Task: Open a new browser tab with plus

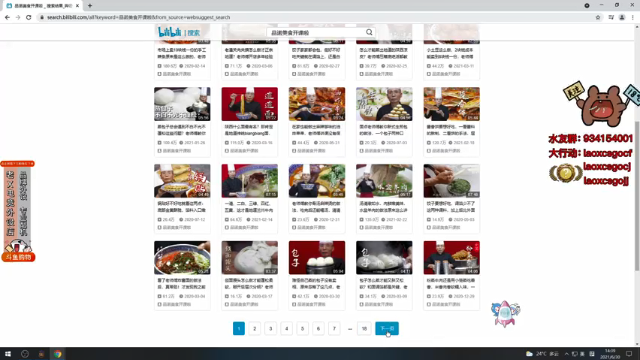Action: (90, 6)
